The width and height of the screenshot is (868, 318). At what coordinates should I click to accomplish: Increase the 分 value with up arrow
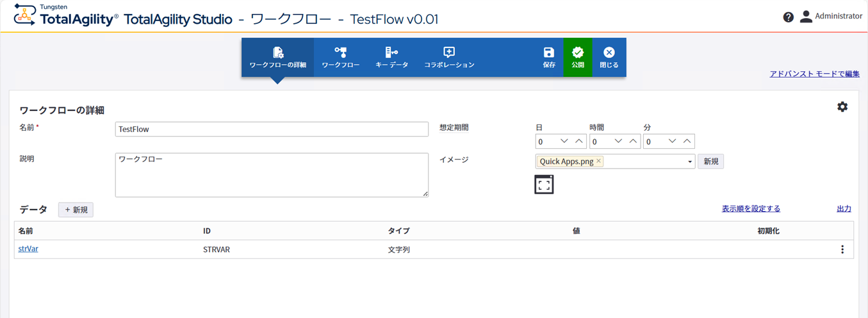687,141
